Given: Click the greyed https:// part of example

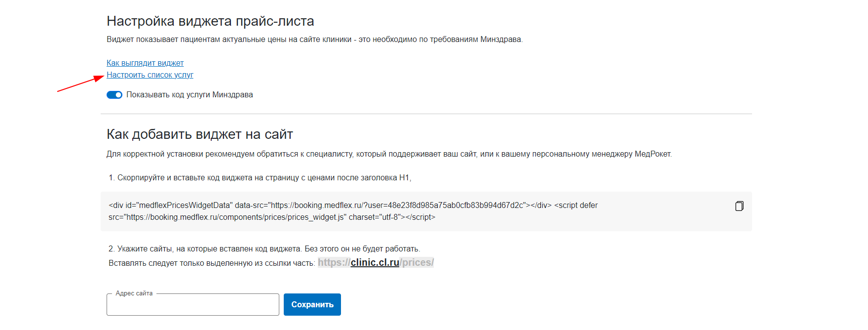Looking at the screenshot, I should click(334, 263).
